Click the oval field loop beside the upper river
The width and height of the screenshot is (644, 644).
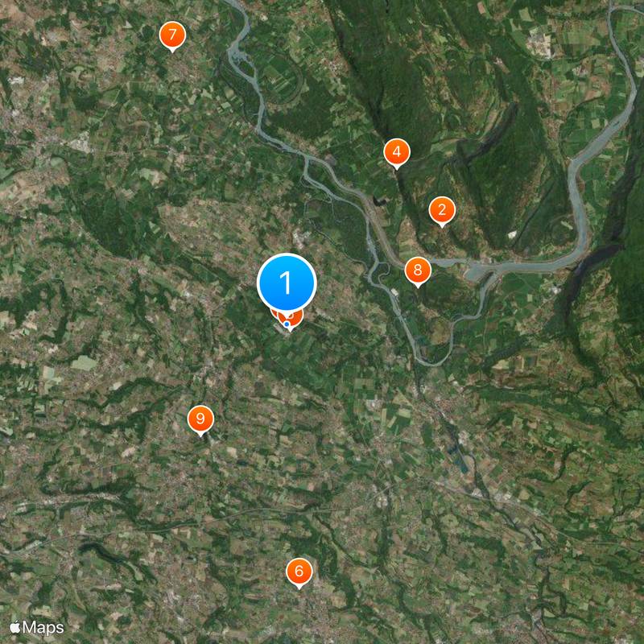(x=283, y=78)
